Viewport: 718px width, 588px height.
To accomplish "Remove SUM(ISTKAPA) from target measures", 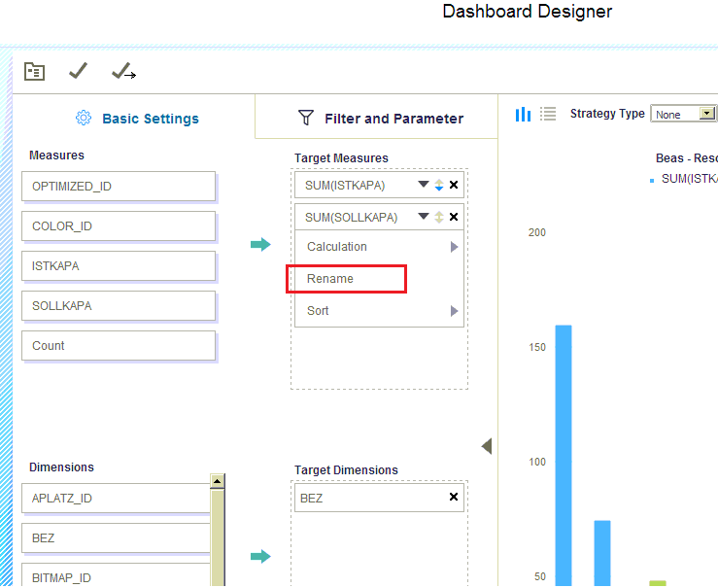I will pos(454,185).
